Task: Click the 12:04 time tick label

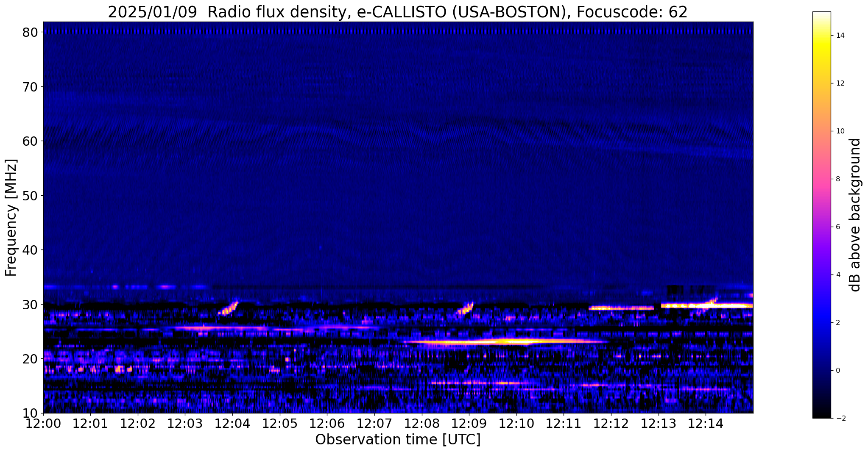Action: [232, 423]
